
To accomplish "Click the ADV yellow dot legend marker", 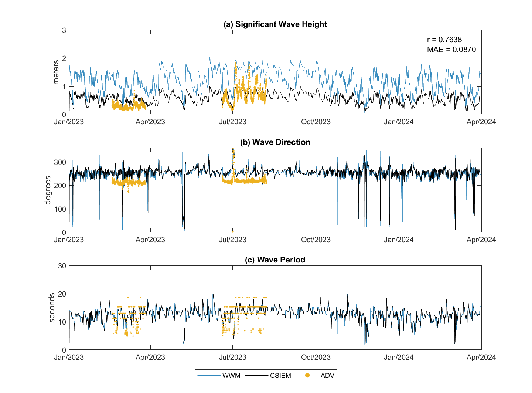I will coord(307,376).
